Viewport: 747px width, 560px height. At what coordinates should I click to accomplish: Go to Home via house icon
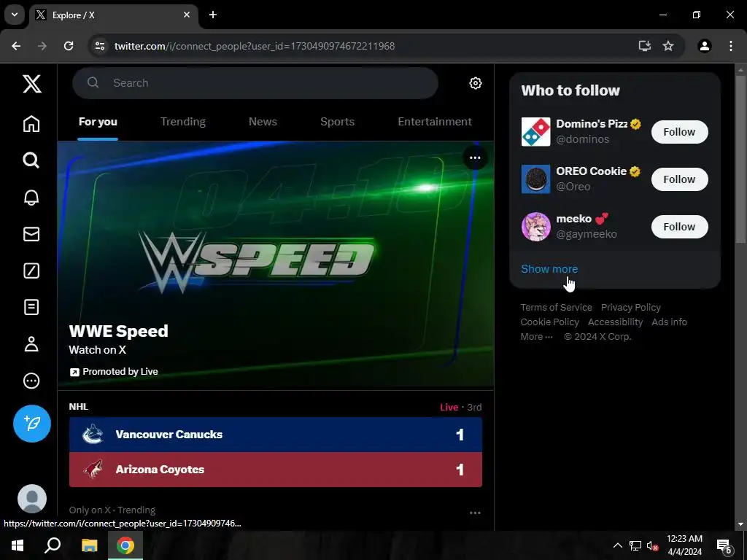[31, 124]
